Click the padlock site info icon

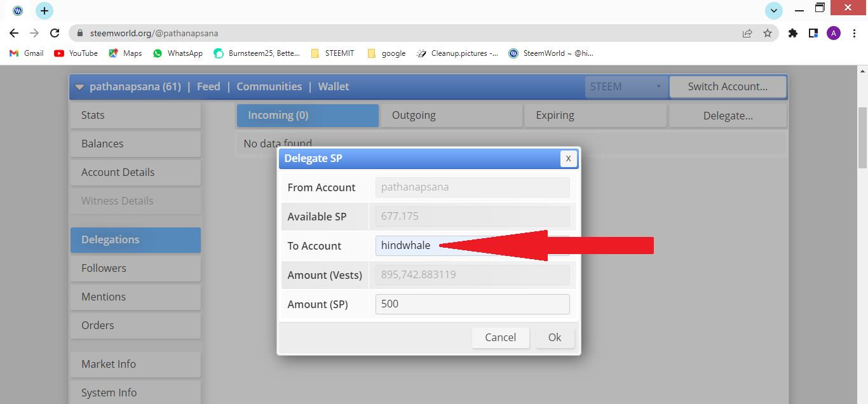[x=80, y=33]
